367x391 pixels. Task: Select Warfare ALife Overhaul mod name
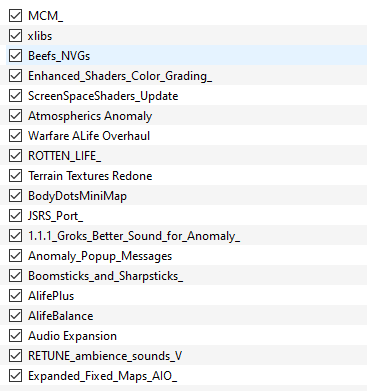click(89, 136)
